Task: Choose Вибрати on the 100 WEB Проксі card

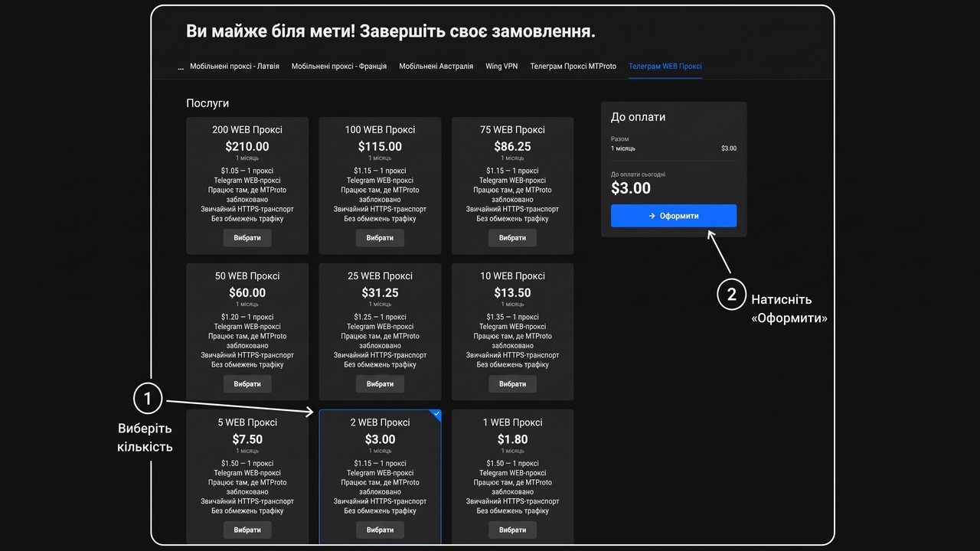Action: (x=380, y=238)
